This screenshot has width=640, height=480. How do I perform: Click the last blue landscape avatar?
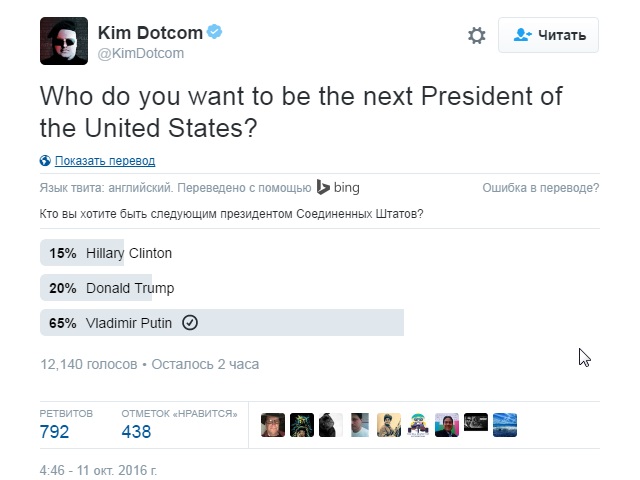(505, 425)
